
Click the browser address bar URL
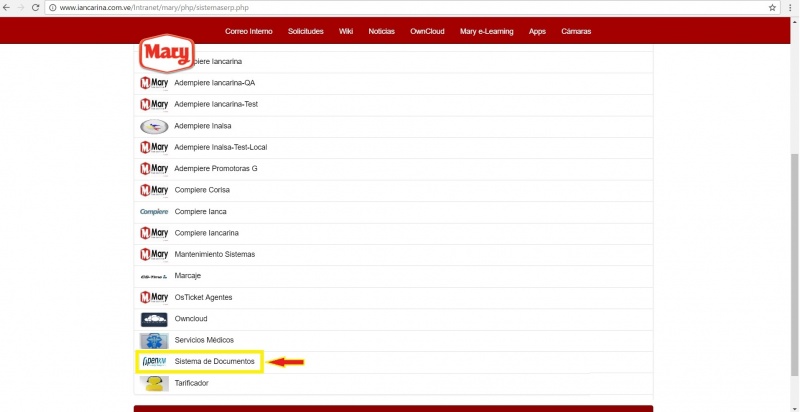click(x=154, y=8)
